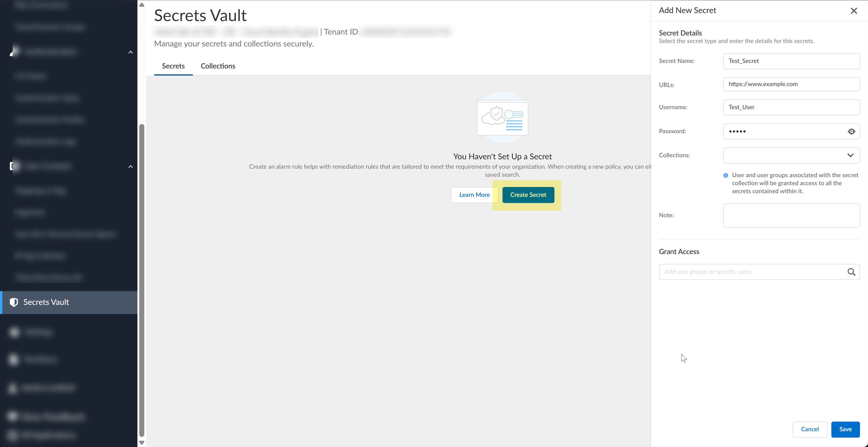
Task: Click the blue info icon near Collections note
Action: point(726,176)
